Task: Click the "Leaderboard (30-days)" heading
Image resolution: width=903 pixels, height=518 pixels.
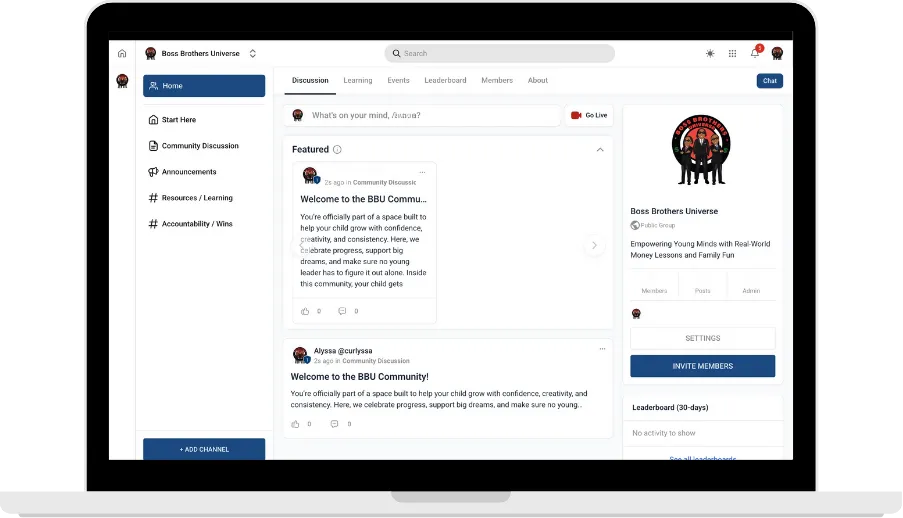Action: point(670,407)
